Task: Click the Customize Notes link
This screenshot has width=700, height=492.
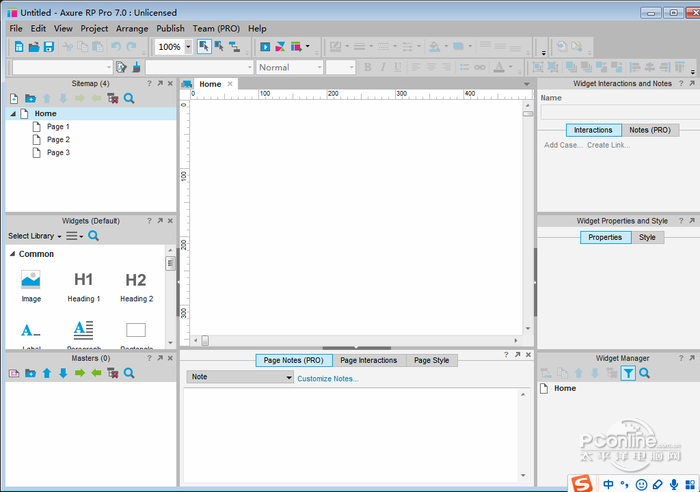Action: tap(328, 378)
